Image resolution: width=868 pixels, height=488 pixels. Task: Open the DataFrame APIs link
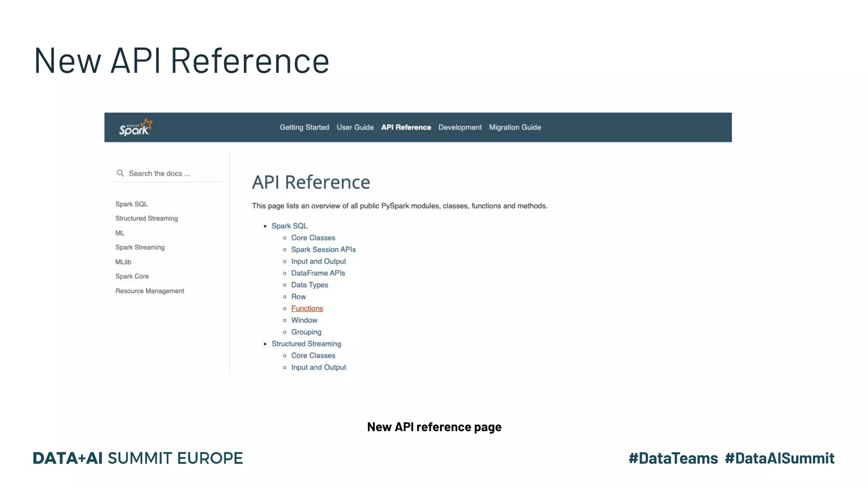pos(318,273)
